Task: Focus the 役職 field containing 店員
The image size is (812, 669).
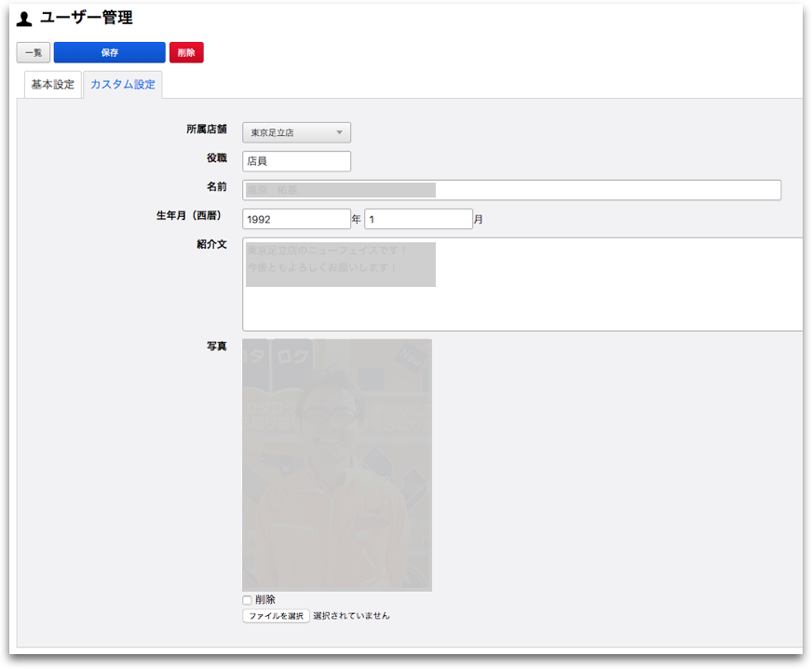Action: pos(296,161)
